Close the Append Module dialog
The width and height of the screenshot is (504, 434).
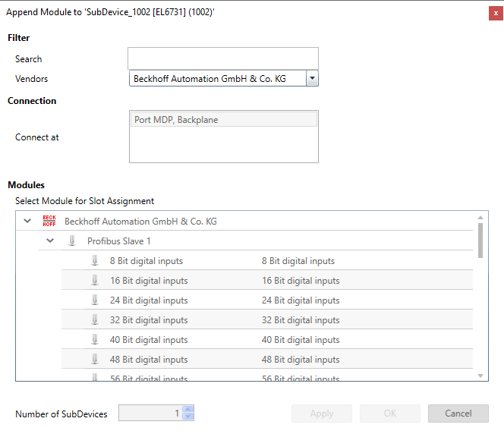tap(496, 13)
